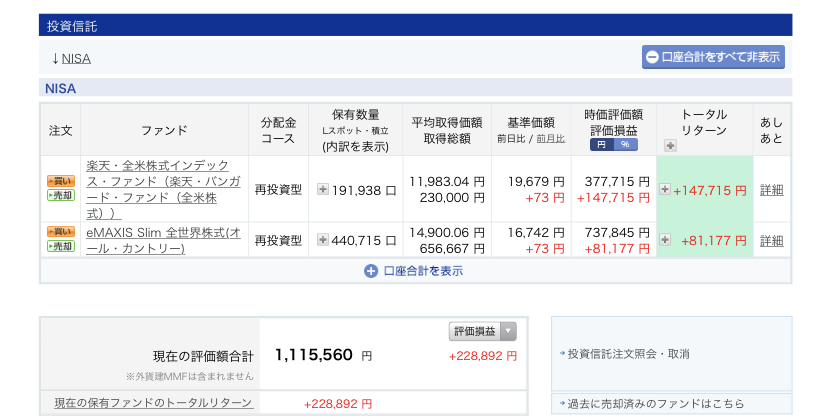Hide all account totals with 口座合計をすべて非表示

(x=713, y=57)
